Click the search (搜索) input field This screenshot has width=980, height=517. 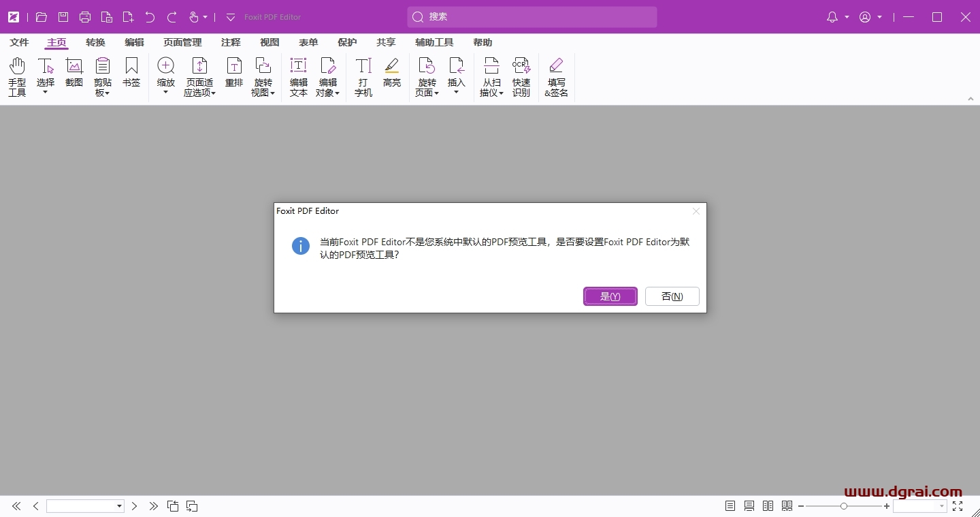tap(531, 17)
